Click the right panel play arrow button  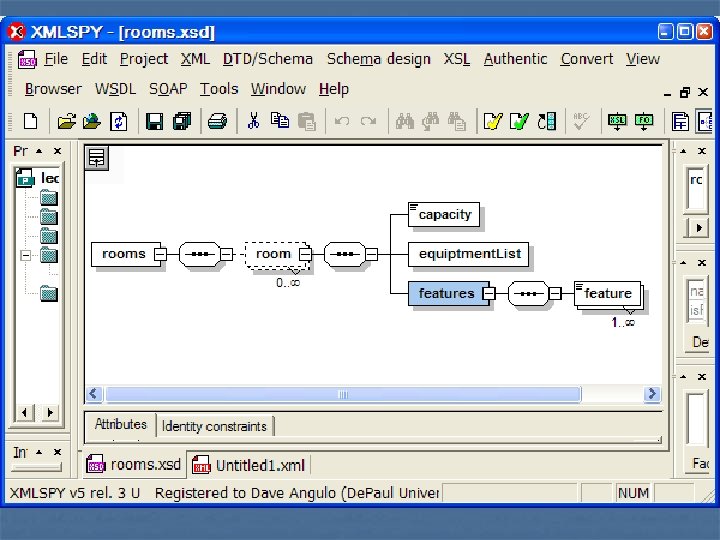[699, 228]
